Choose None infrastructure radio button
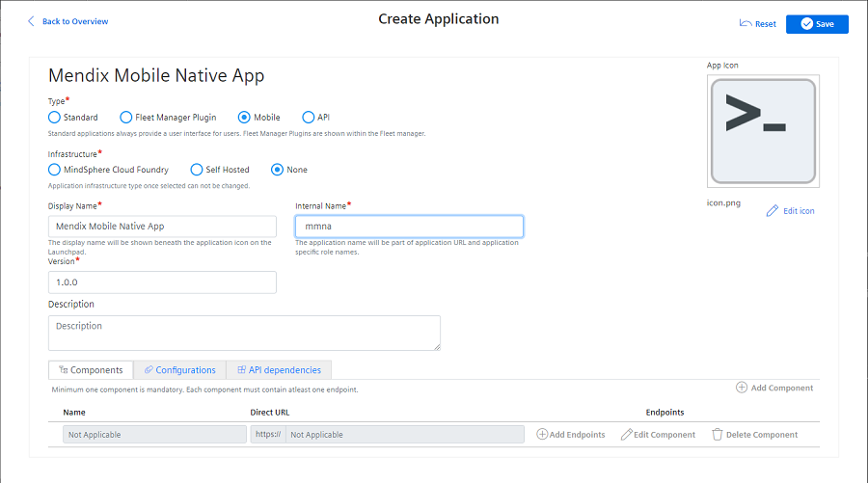868x483 pixels. [277, 170]
